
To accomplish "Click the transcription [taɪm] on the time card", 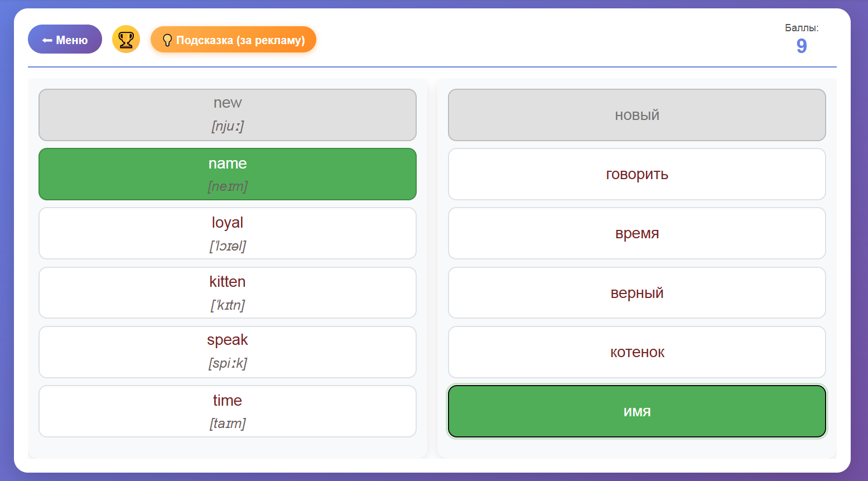I will pos(227,424).
